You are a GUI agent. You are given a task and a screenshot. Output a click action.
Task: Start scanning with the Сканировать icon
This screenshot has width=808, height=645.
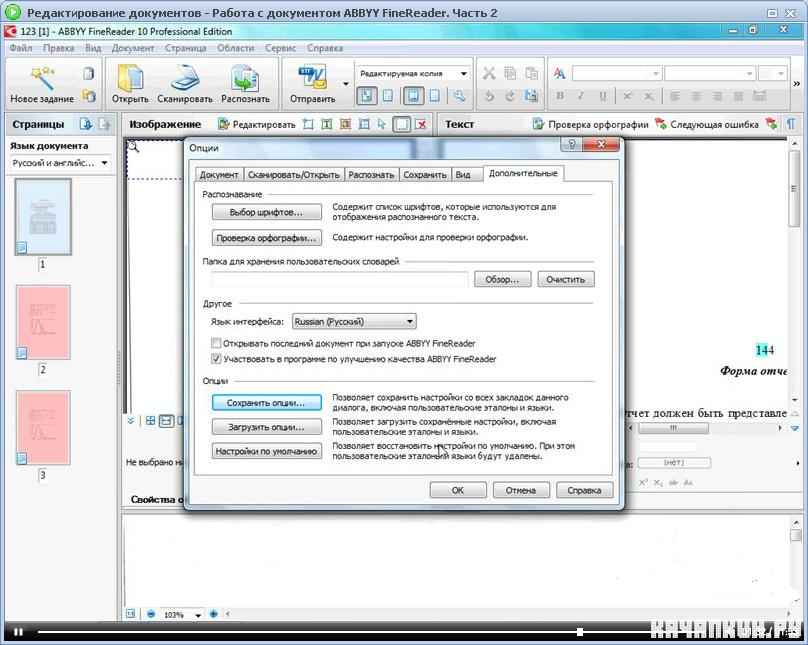[x=184, y=78]
